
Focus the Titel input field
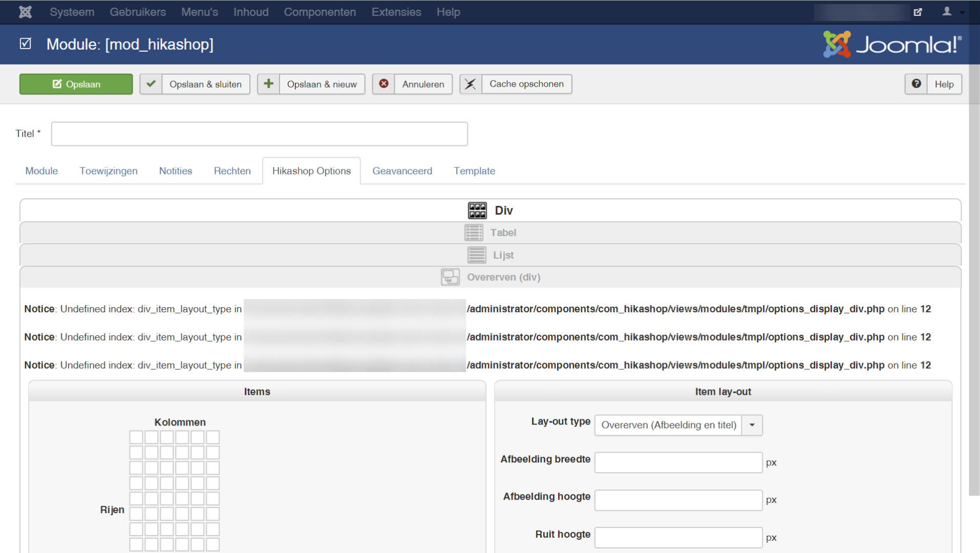[260, 134]
